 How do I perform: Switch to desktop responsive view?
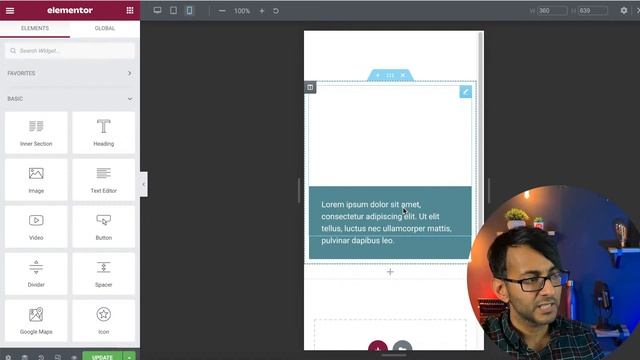click(x=157, y=11)
